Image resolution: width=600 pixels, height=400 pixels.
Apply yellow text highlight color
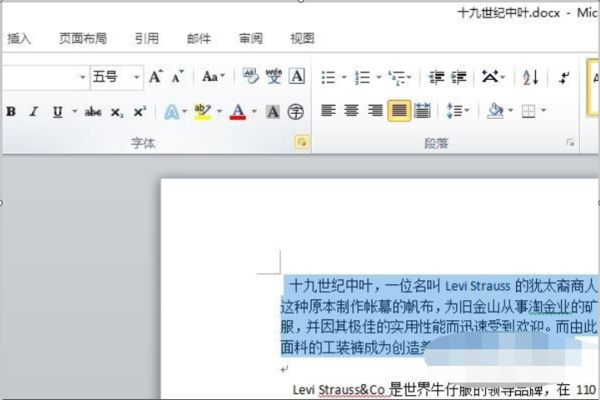pos(202,112)
